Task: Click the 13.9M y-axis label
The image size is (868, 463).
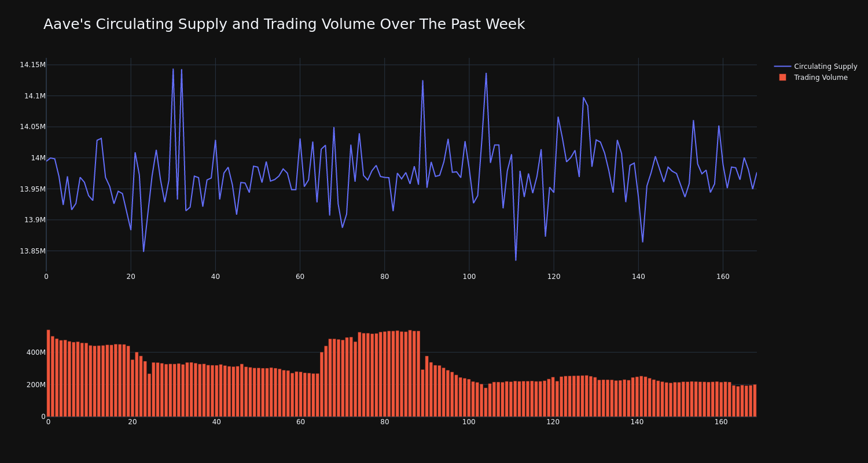Action: (35, 220)
